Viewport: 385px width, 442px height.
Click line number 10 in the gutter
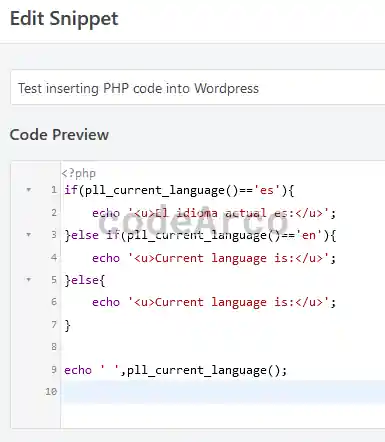pos(51,392)
